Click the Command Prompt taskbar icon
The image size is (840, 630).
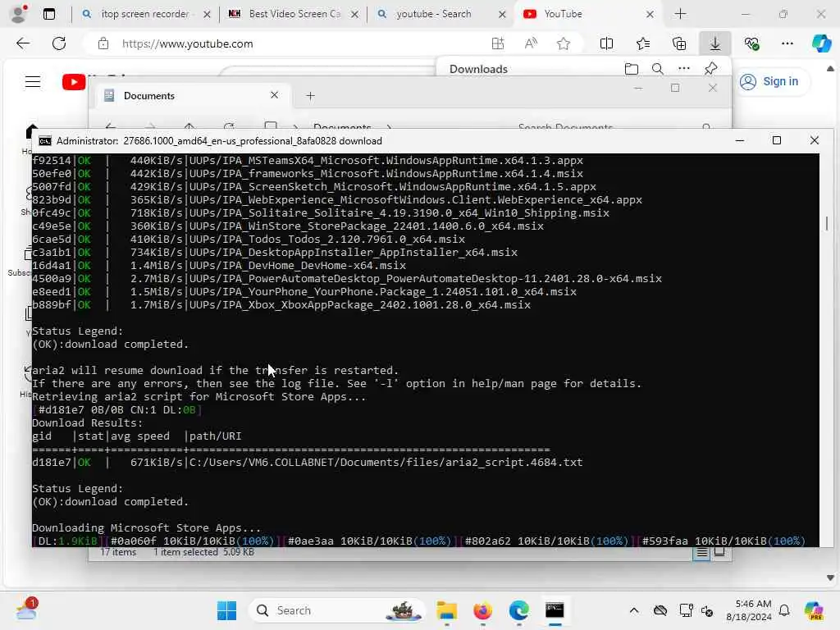(555, 610)
